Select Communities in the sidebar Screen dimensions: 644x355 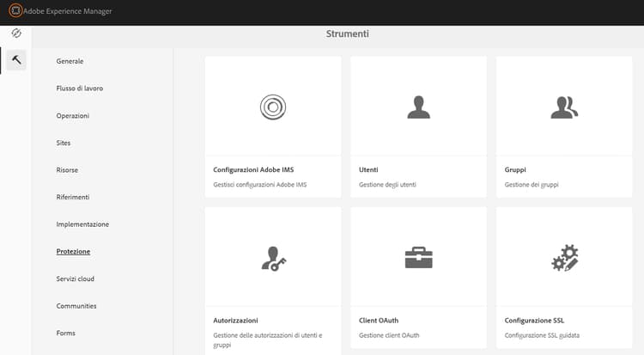click(76, 306)
